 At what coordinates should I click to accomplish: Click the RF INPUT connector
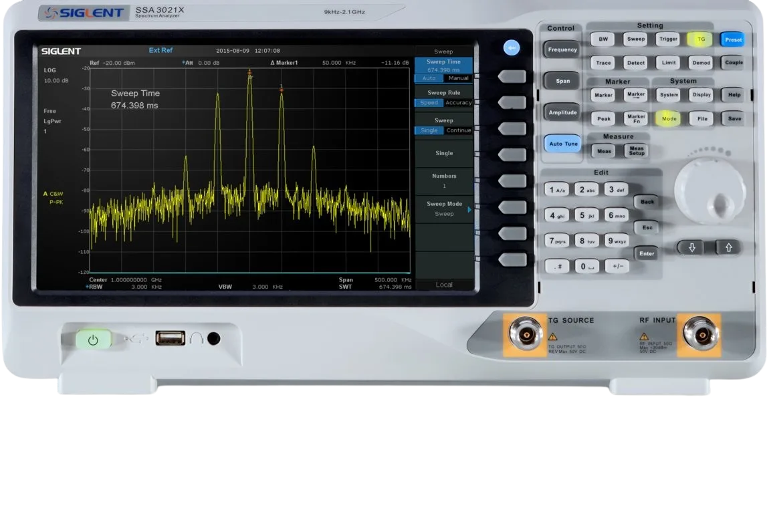[699, 334]
